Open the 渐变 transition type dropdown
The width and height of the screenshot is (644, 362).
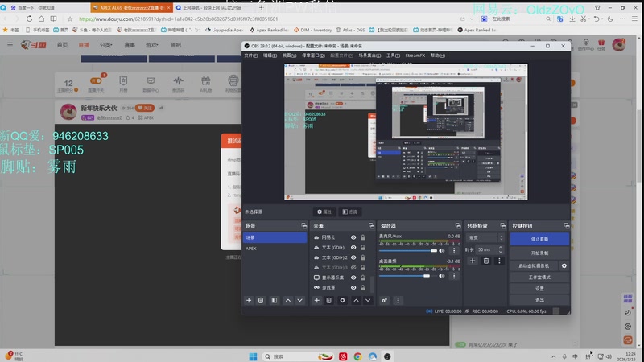485,237
